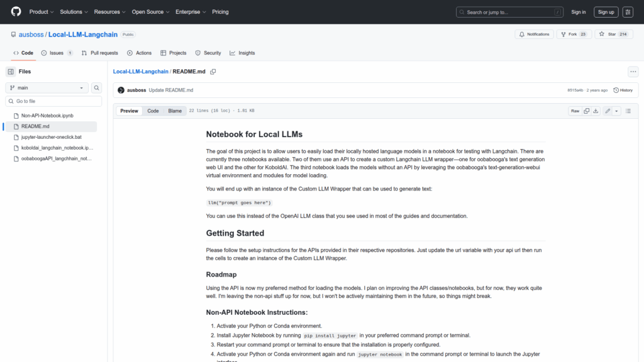Open the commit hash link
This screenshot has width=644, height=362.
tap(575, 90)
